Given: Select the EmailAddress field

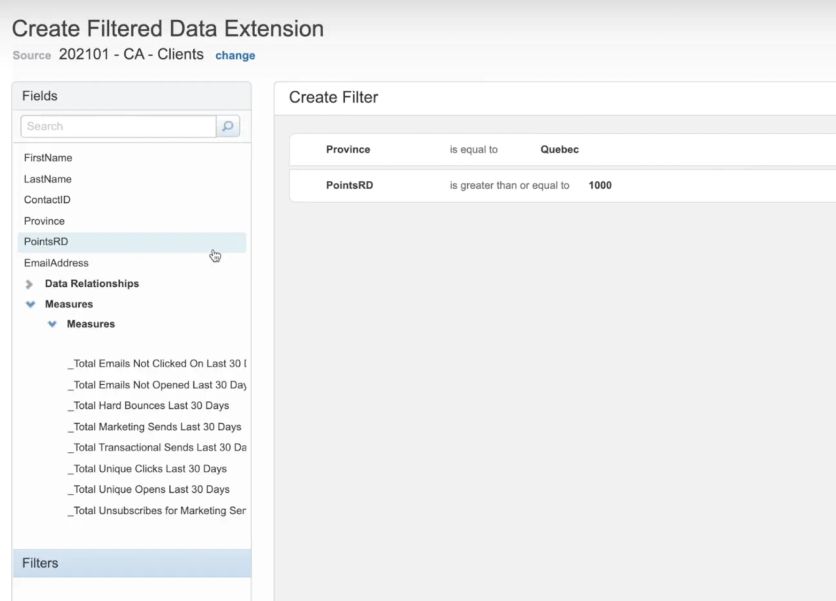Looking at the screenshot, I should 56,263.
